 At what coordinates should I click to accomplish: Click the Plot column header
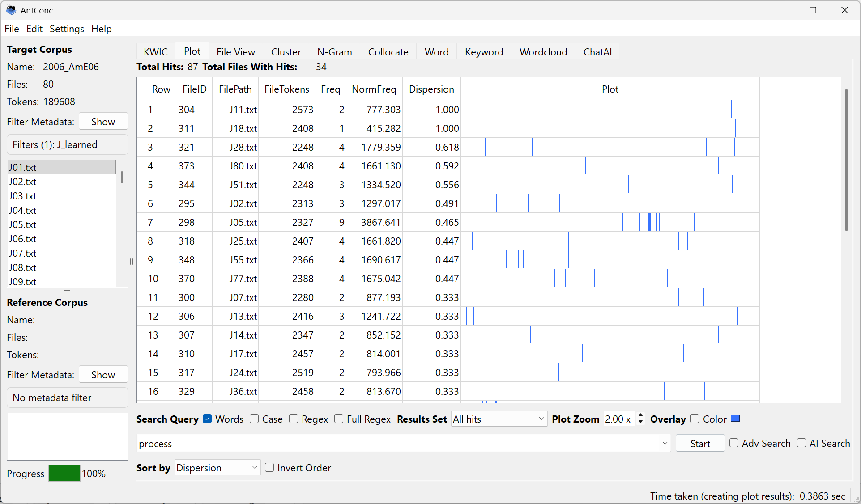[610, 89]
